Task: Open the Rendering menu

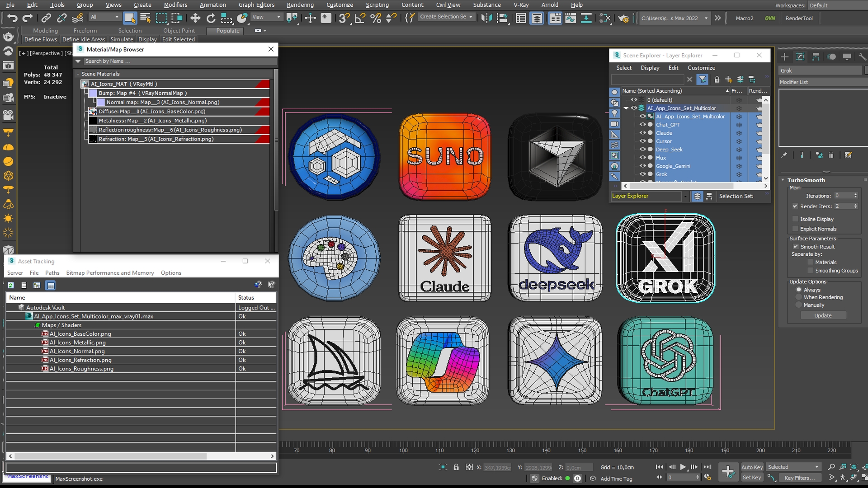Action: pos(300,5)
